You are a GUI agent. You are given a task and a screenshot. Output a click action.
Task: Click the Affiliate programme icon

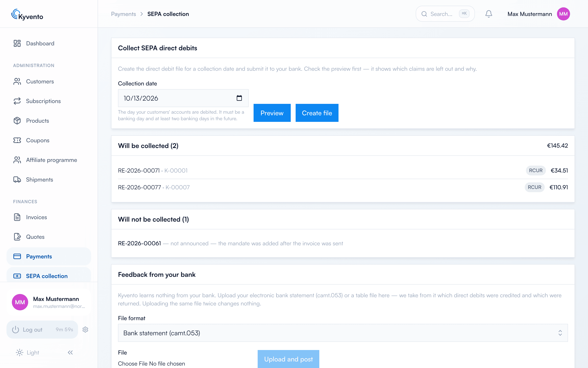tap(17, 160)
